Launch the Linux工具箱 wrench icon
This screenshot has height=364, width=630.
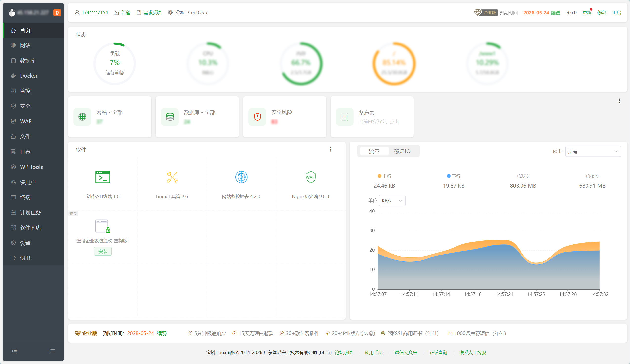pyautogui.click(x=172, y=177)
